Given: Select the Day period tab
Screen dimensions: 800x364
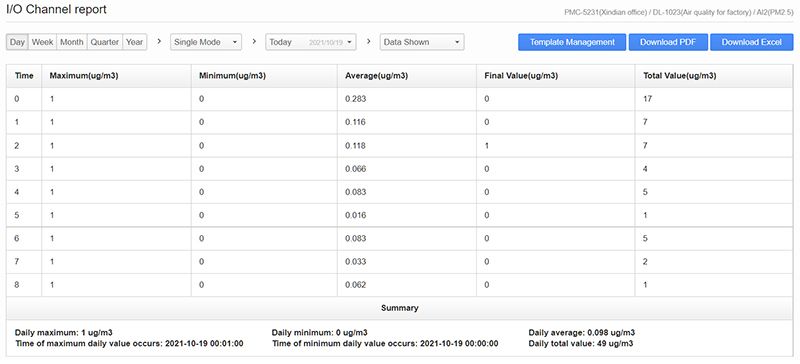Looking at the screenshot, I should (17, 42).
